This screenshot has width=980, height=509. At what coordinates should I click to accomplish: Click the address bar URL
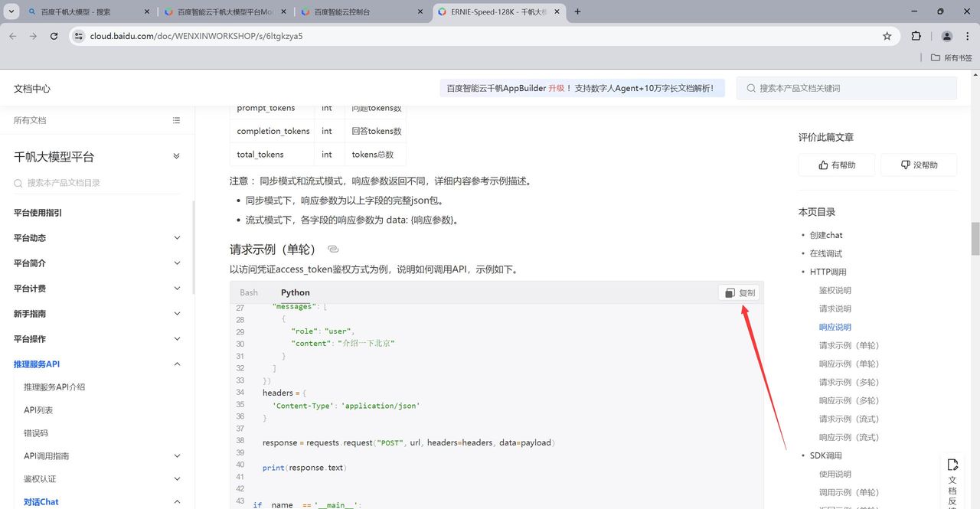point(196,36)
